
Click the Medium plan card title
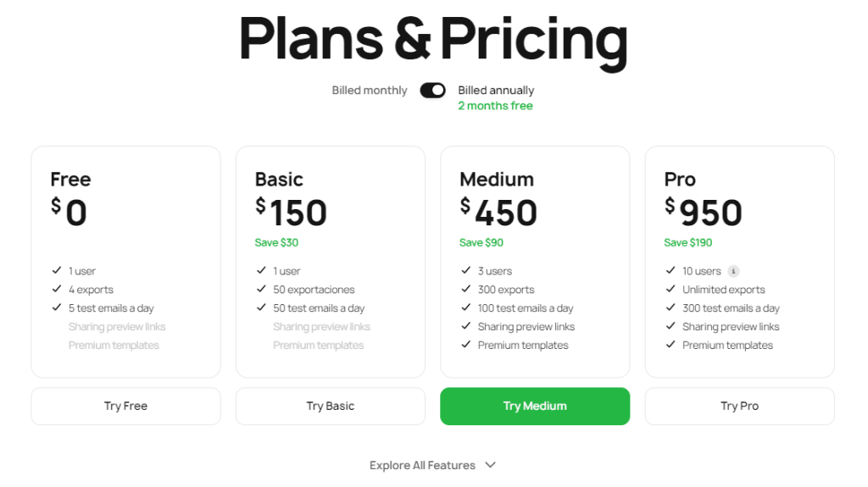click(497, 180)
